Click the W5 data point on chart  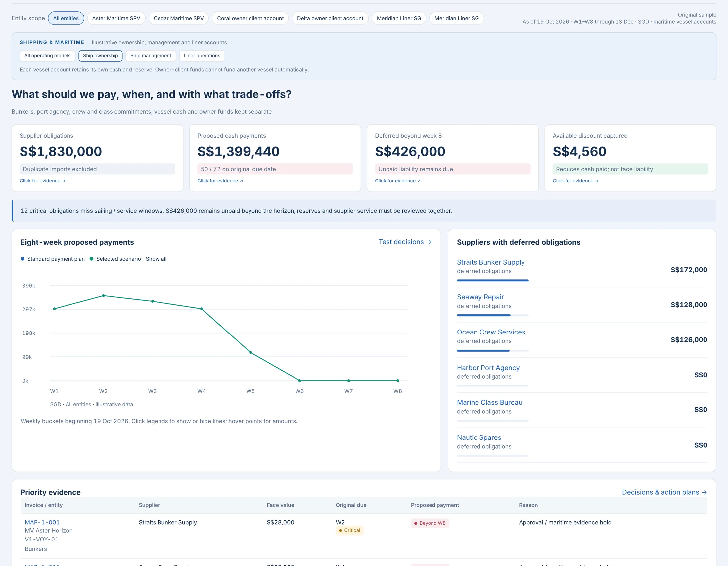(251, 352)
